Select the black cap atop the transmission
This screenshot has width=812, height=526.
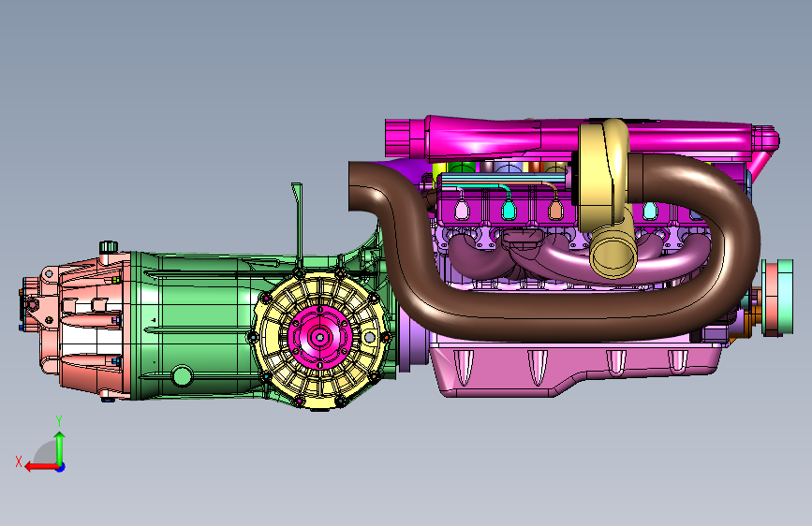(x=109, y=246)
